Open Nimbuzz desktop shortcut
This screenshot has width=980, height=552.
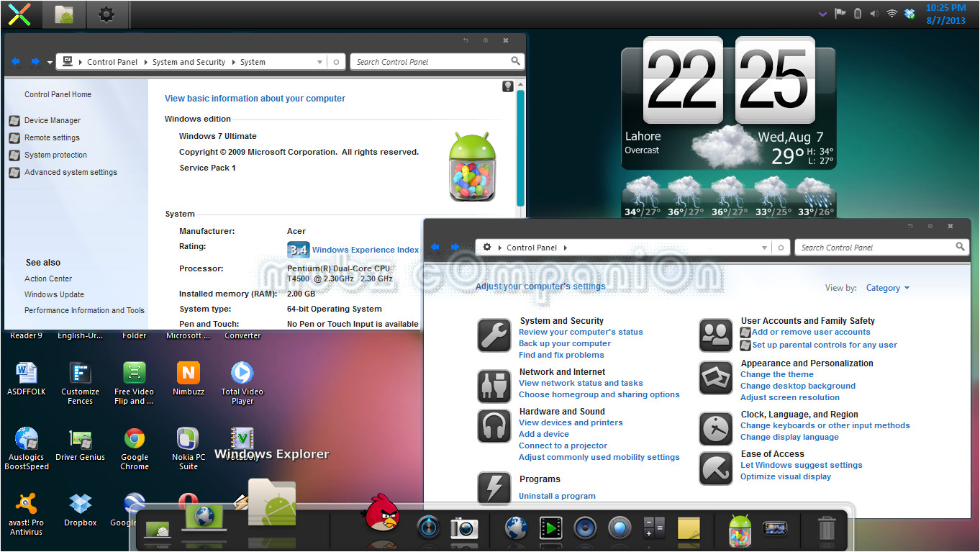click(189, 379)
